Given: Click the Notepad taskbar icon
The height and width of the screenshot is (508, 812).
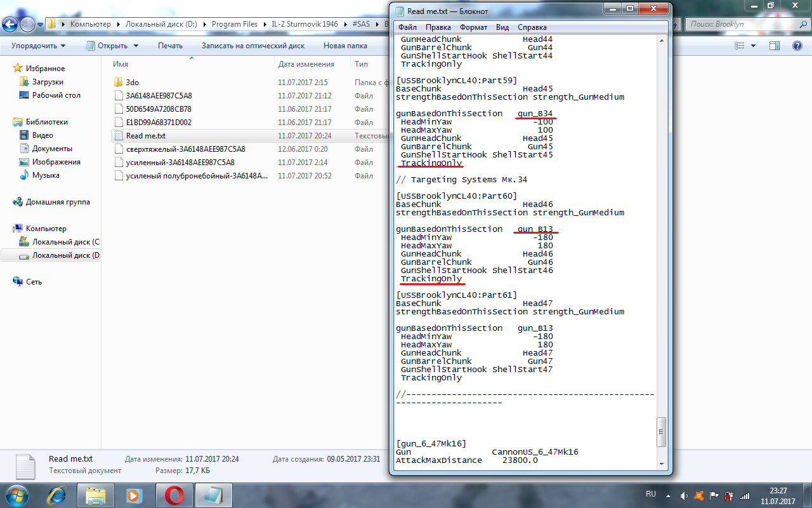Looking at the screenshot, I should [x=214, y=495].
